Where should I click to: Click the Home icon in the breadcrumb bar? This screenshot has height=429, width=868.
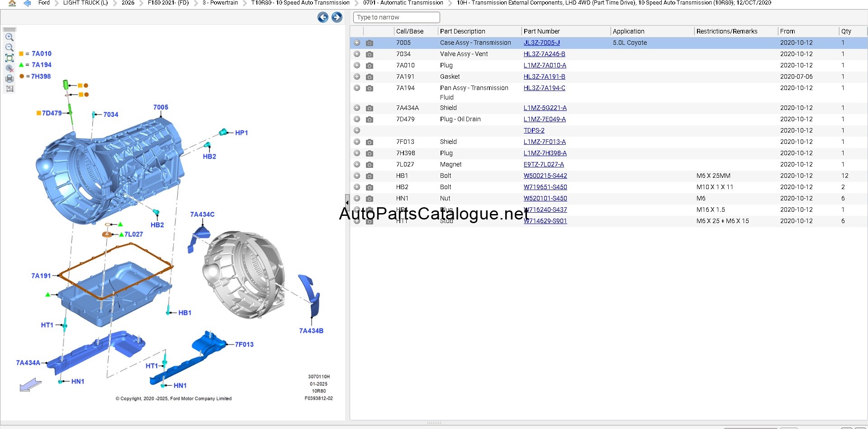click(x=12, y=3)
